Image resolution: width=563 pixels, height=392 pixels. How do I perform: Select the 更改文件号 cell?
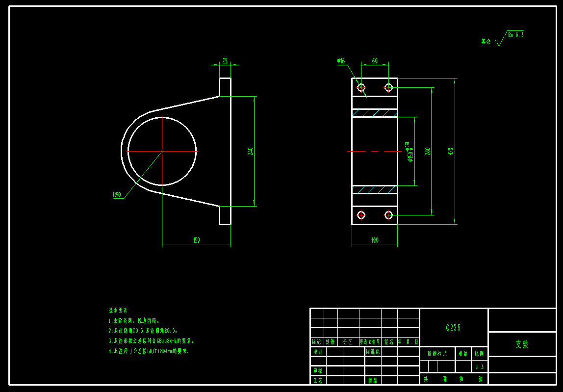click(x=370, y=341)
